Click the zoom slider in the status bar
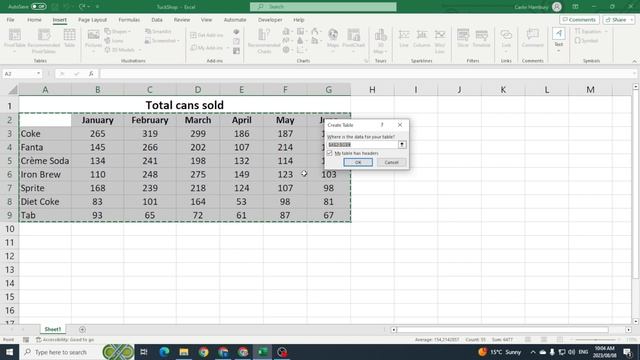The image size is (640, 360). tap(596, 340)
